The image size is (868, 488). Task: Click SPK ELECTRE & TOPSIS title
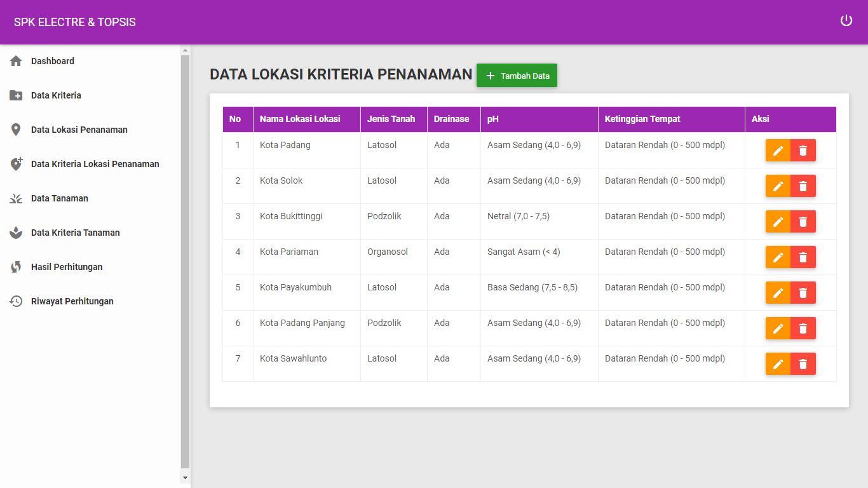point(75,22)
